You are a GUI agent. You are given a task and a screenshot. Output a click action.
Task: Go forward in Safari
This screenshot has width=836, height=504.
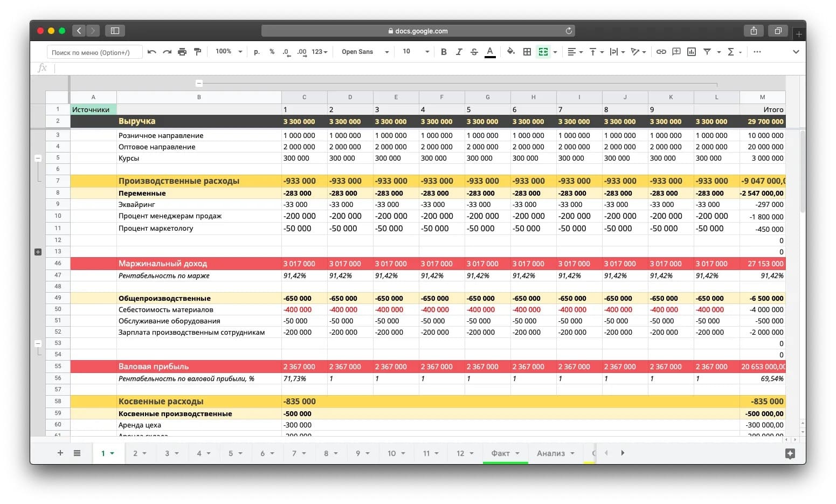click(x=93, y=31)
